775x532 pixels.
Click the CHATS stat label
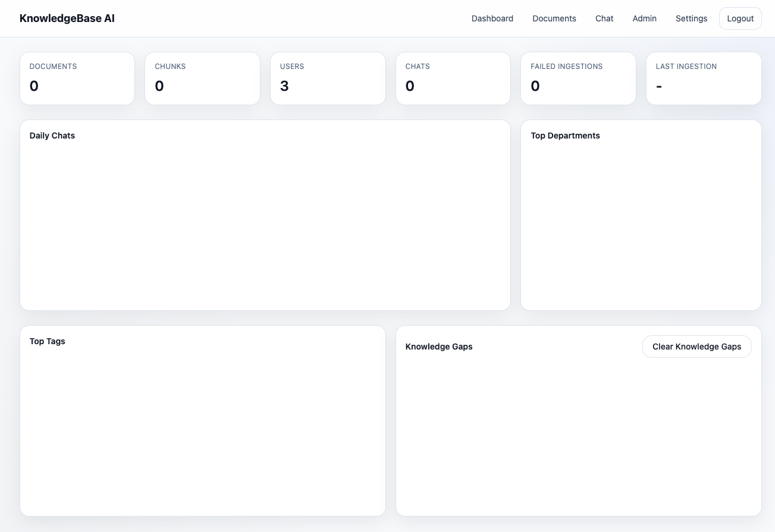tap(418, 67)
